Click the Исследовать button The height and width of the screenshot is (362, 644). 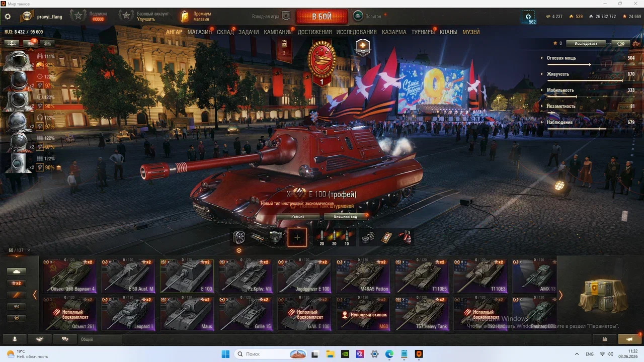(586, 43)
